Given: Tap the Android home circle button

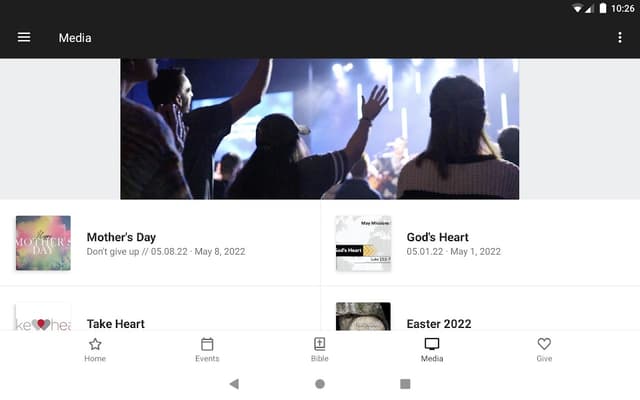Looking at the screenshot, I should click(320, 384).
